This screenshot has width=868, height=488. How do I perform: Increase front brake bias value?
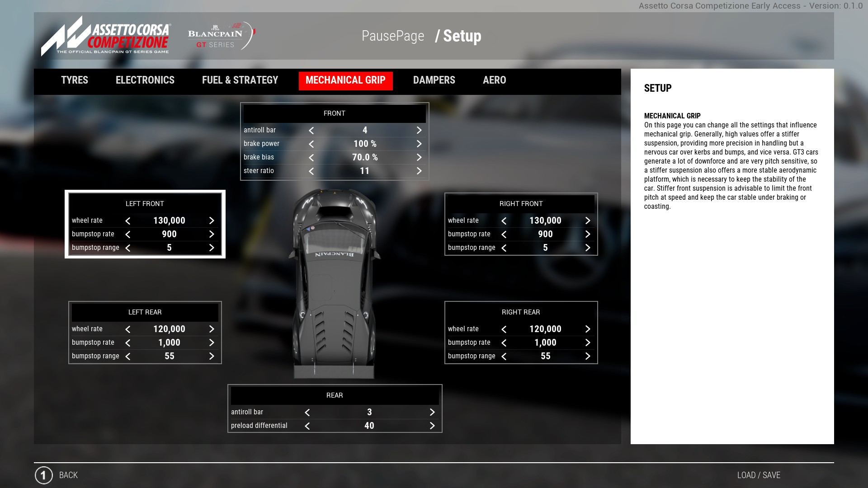pyautogui.click(x=419, y=157)
